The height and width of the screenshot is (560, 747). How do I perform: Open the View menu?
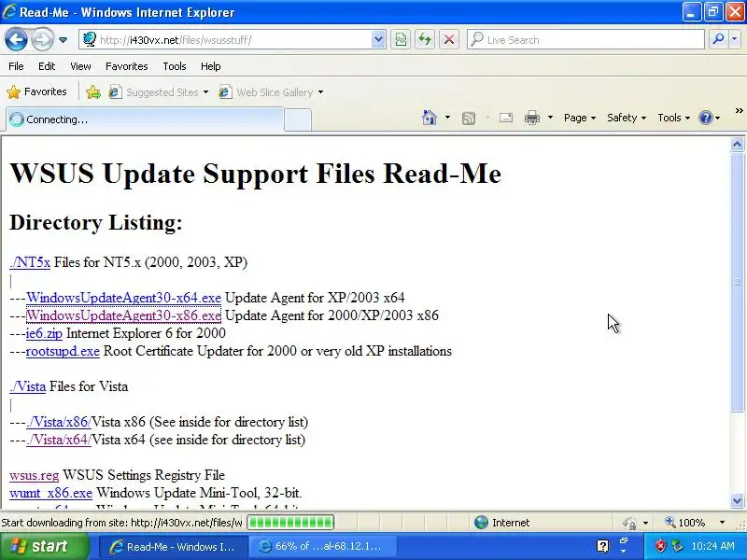(x=80, y=66)
